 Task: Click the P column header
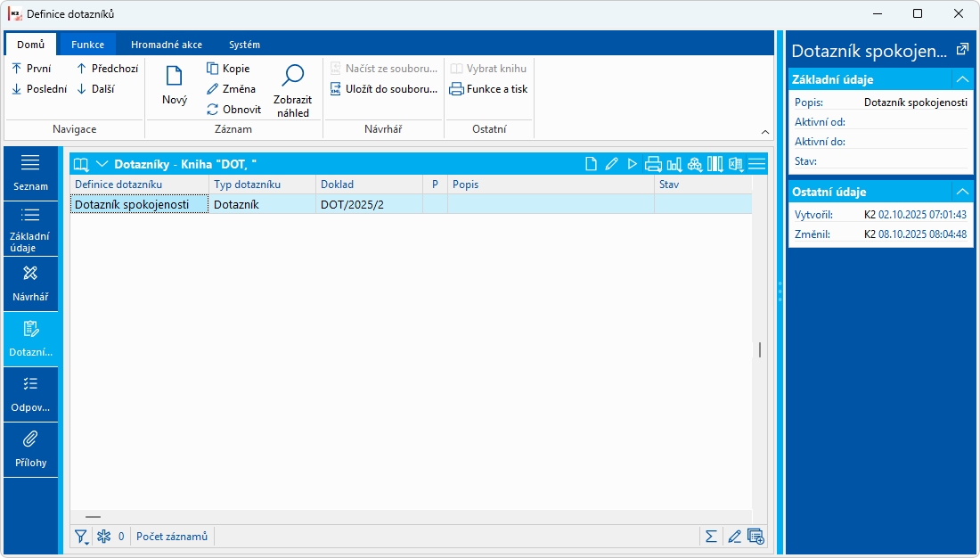[435, 185]
